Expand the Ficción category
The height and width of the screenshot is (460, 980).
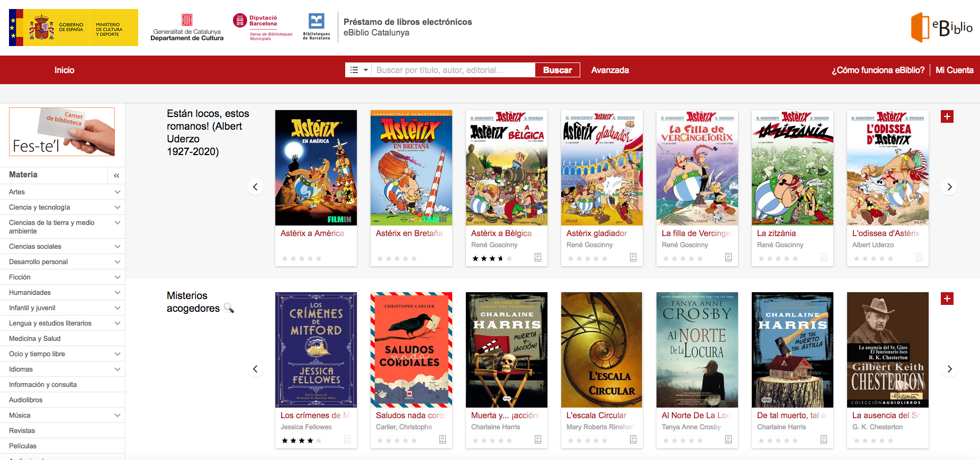(x=118, y=277)
